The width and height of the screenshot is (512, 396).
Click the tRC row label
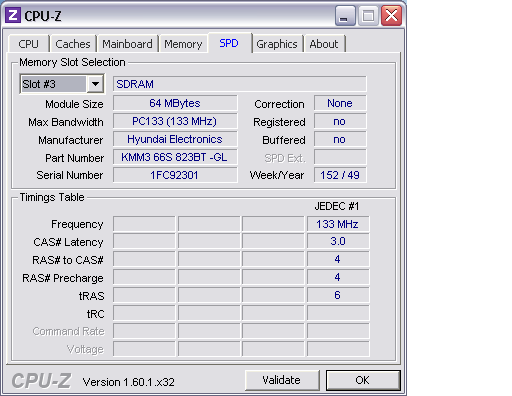click(x=96, y=314)
